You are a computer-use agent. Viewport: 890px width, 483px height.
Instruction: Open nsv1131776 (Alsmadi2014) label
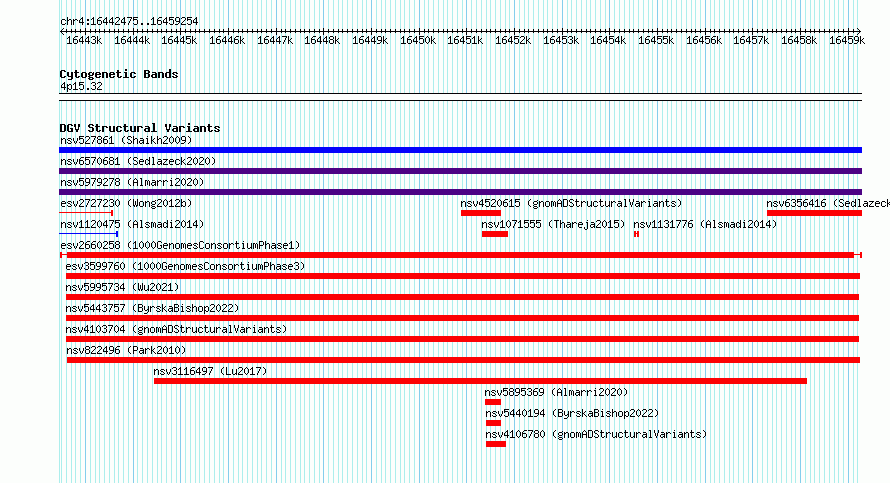[705, 224]
